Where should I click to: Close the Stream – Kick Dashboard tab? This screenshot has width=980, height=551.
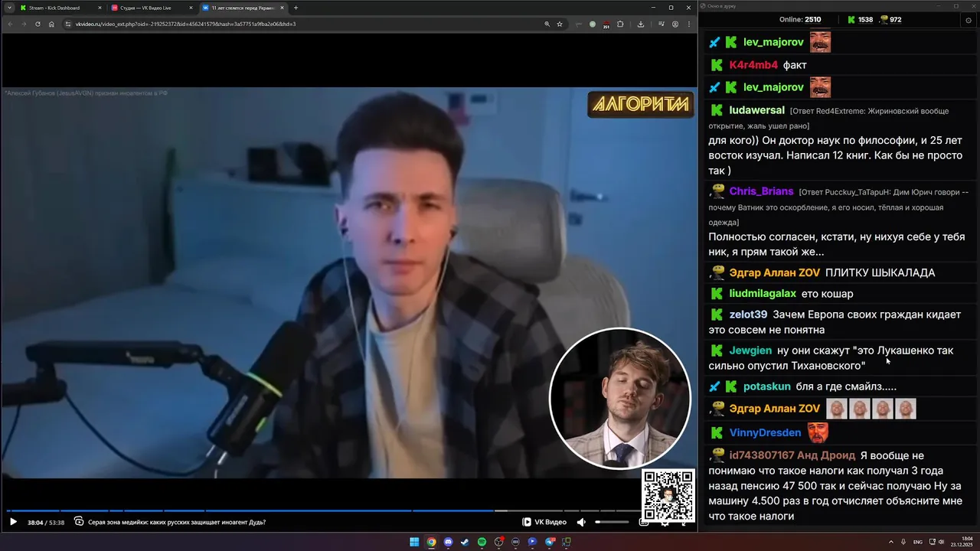(x=100, y=8)
